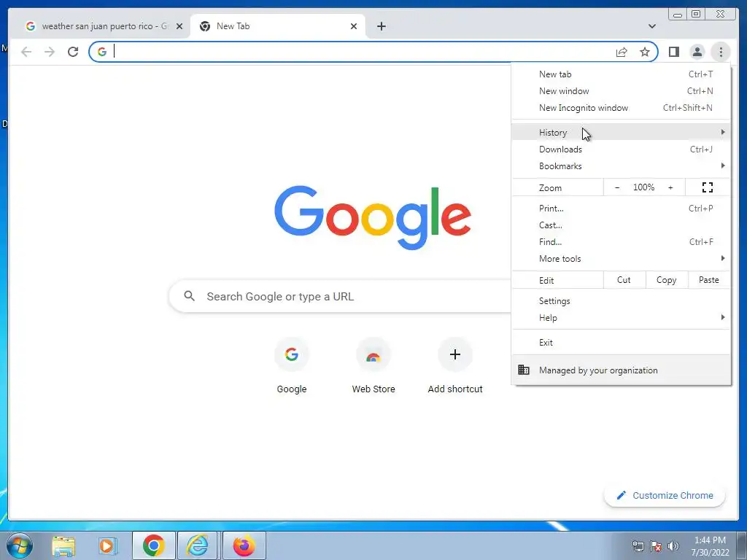Decrease zoom with minus button
The height and width of the screenshot is (560, 747).
click(617, 187)
